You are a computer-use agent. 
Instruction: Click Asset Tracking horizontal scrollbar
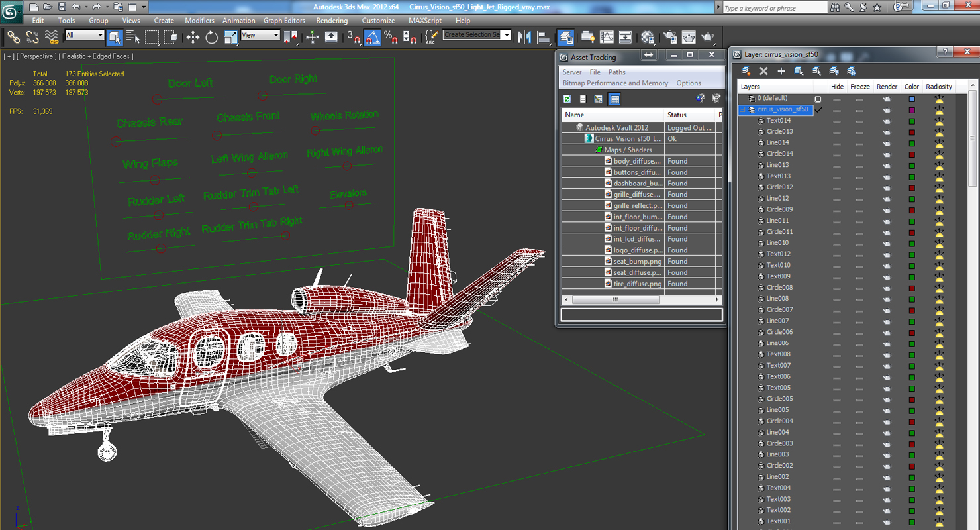pyautogui.click(x=615, y=299)
